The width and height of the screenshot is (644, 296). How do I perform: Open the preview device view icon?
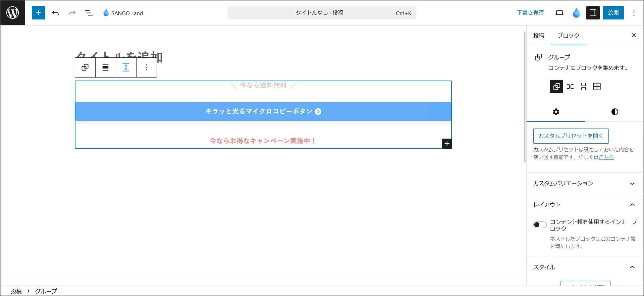point(559,13)
